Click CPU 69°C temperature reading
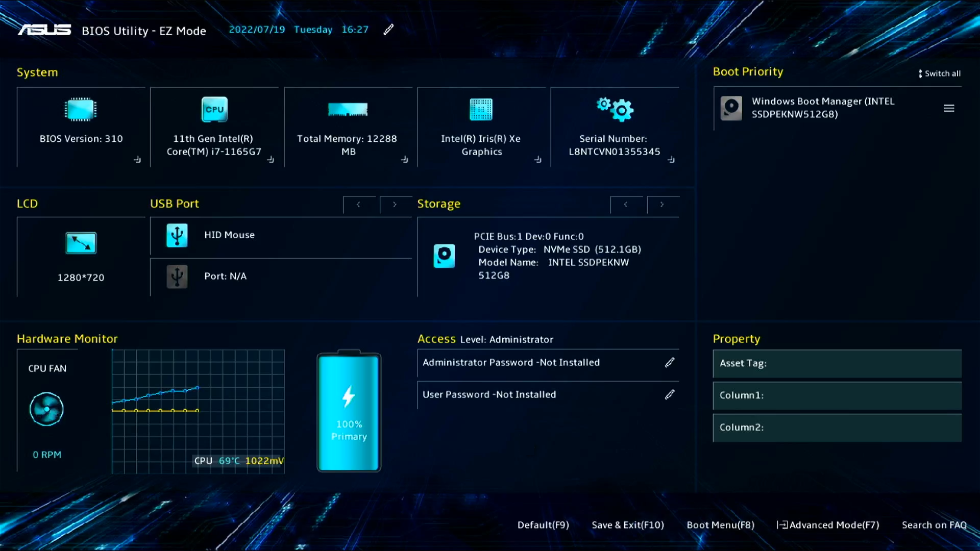Screen dimensions: 980x551 pyautogui.click(x=217, y=461)
